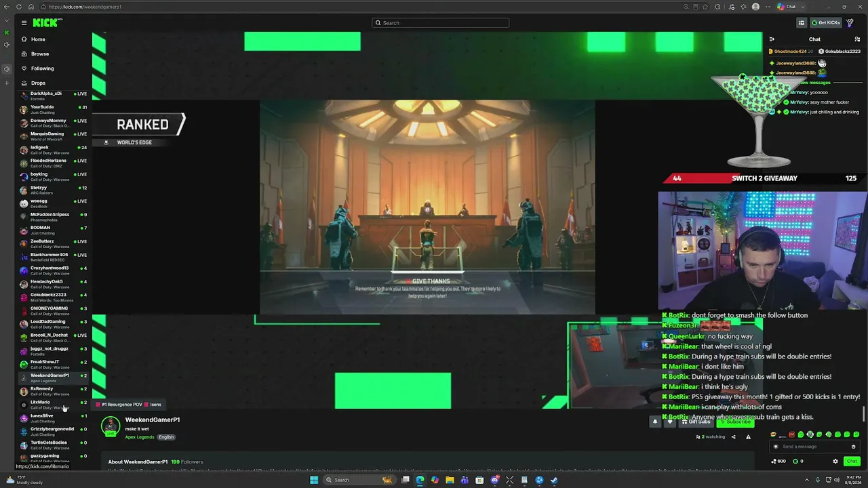Click the Send a message field
Viewport: 868px width, 488px height.
tap(814, 447)
